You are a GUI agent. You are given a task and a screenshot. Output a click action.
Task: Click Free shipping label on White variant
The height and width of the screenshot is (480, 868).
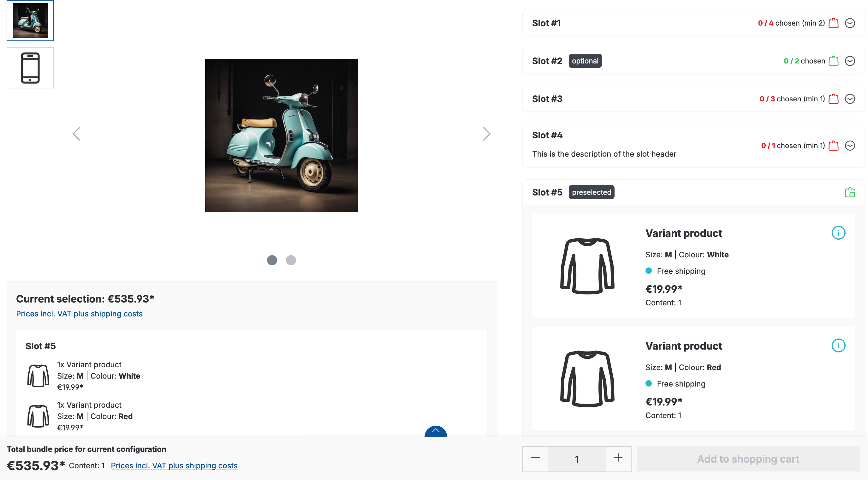[681, 271]
